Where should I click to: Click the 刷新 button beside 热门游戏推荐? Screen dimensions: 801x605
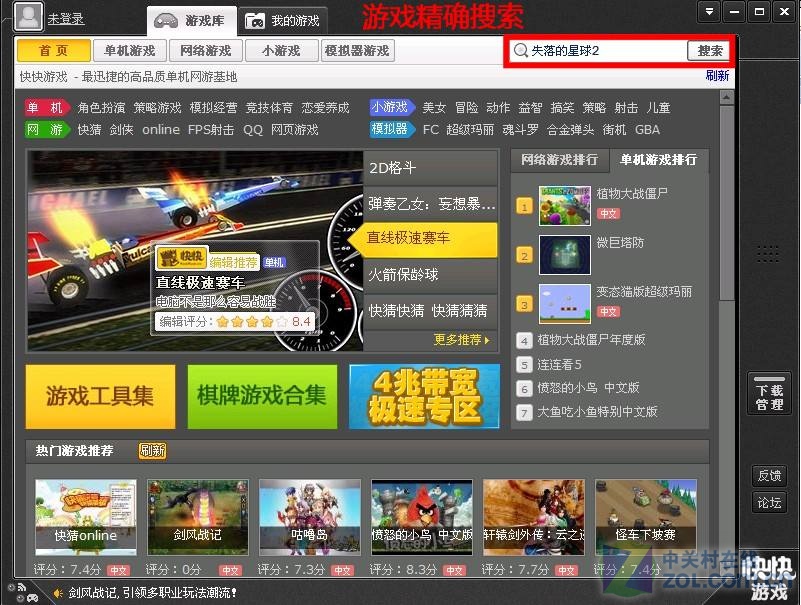point(152,451)
